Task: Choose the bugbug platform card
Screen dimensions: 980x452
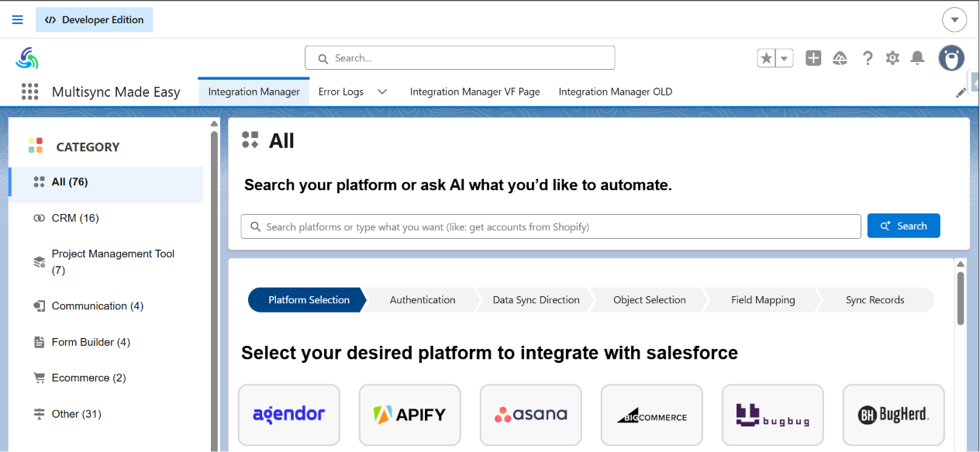Action: [x=773, y=415]
